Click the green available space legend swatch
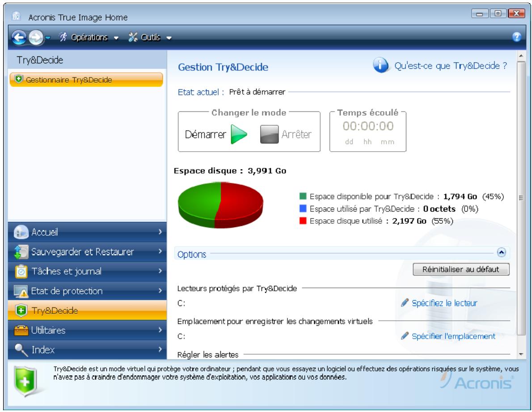The image size is (532, 412). (x=303, y=196)
